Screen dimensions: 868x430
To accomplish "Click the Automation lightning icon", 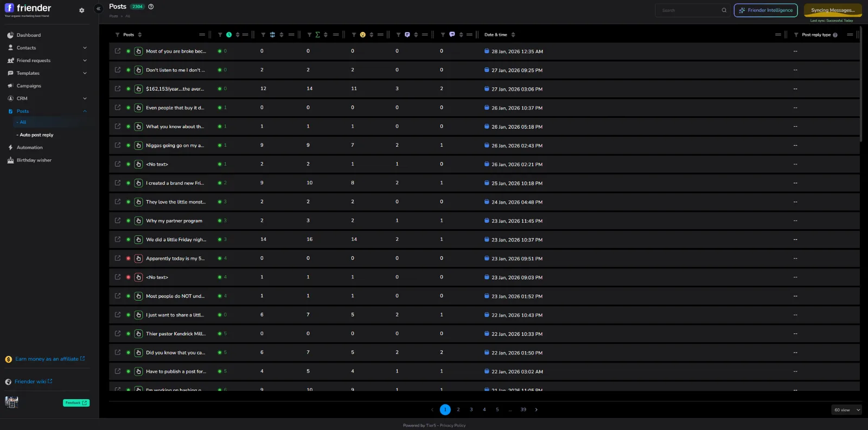I will tap(10, 148).
